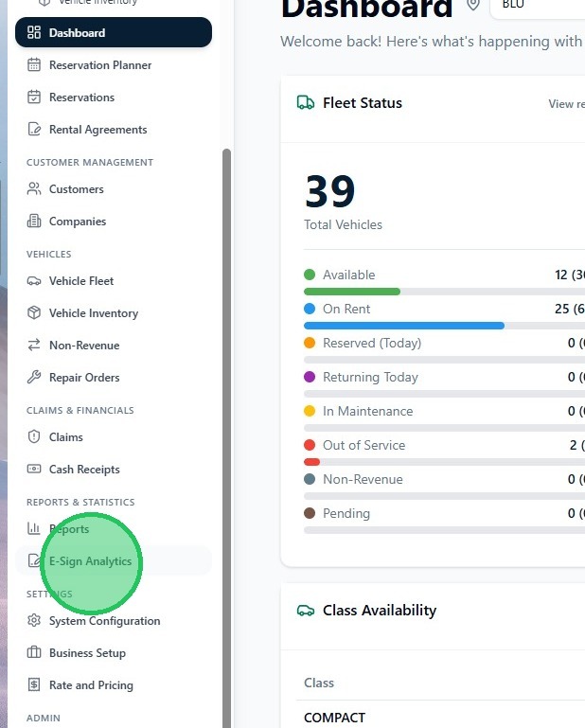Click the Non-Revenue label in Fleet Status
This screenshot has height=728, width=585.
coord(363,479)
